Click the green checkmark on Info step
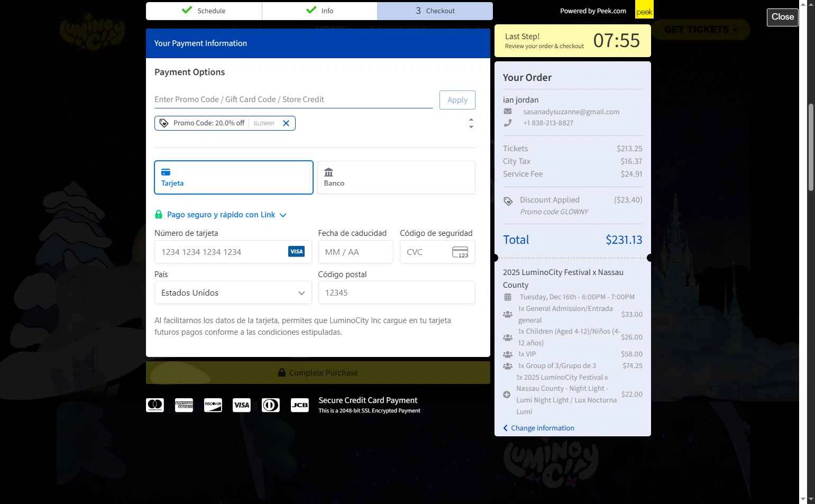 pos(311,10)
